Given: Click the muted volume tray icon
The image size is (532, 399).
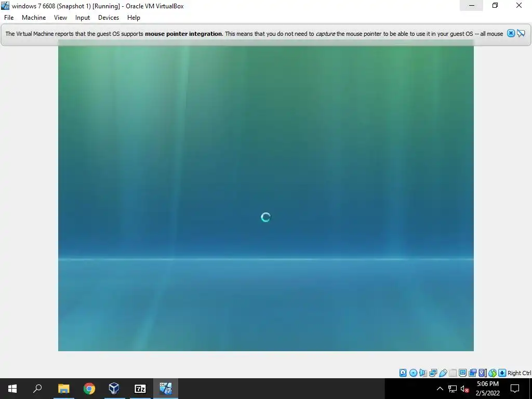Looking at the screenshot, I should coord(465,389).
